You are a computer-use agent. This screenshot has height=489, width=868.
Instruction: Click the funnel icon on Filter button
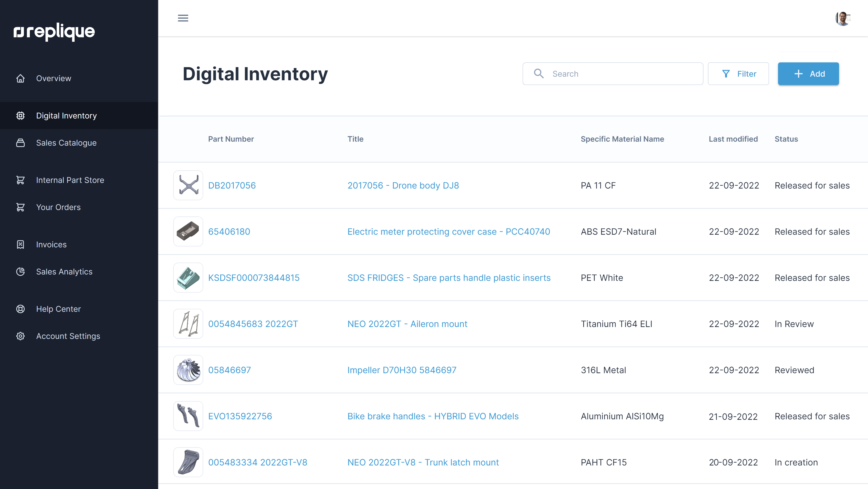[x=726, y=74]
